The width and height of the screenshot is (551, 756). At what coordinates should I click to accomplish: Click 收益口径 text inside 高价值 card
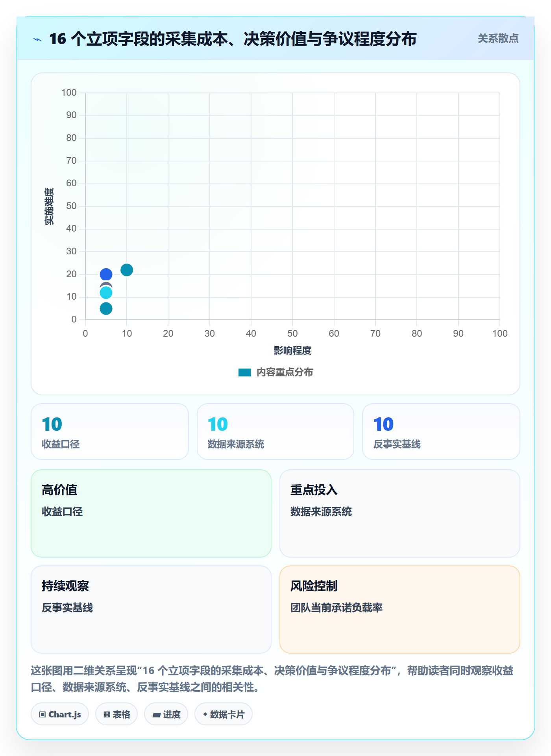pyautogui.click(x=62, y=512)
